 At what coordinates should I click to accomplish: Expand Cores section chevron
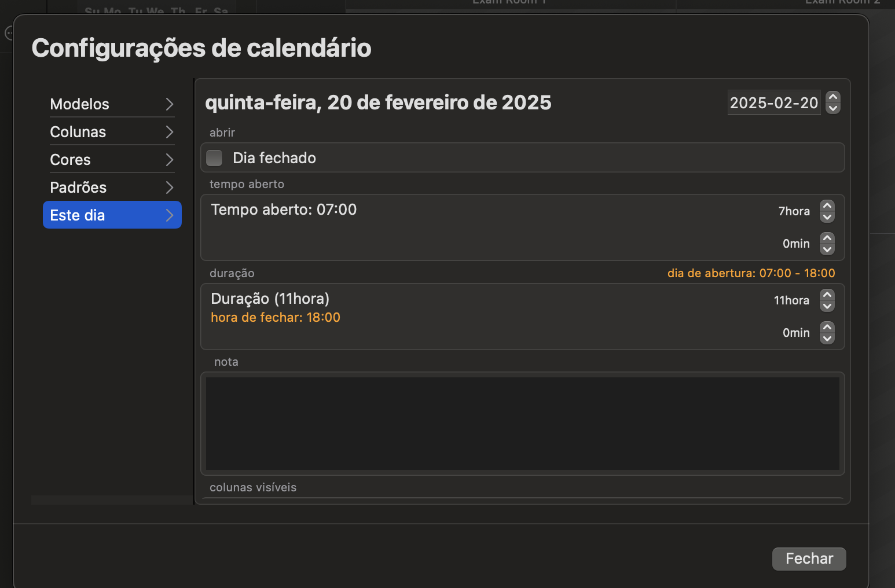170,160
